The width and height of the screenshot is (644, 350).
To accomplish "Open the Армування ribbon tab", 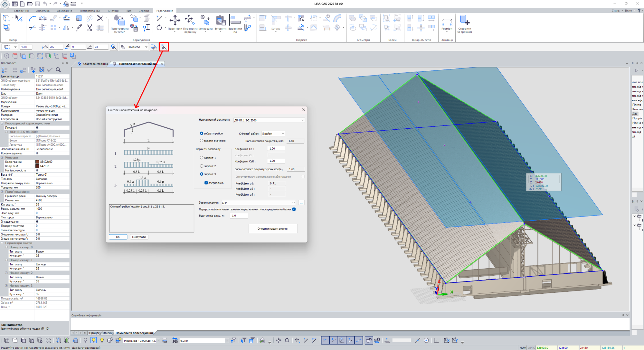I will tap(64, 11).
